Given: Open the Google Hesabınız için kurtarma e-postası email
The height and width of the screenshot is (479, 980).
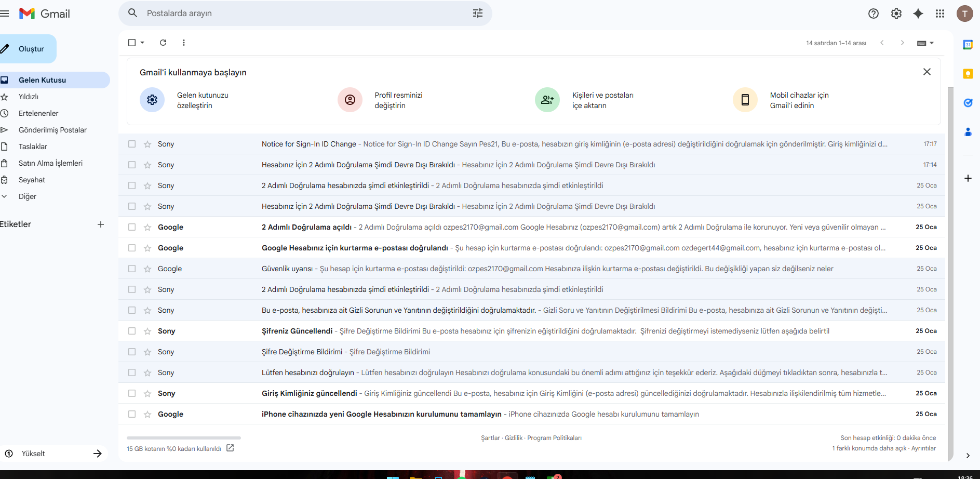Looking at the screenshot, I should coord(532,248).
